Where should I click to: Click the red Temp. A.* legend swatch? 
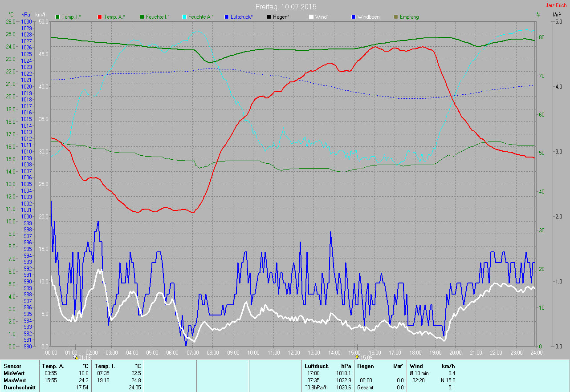(99, 17)
